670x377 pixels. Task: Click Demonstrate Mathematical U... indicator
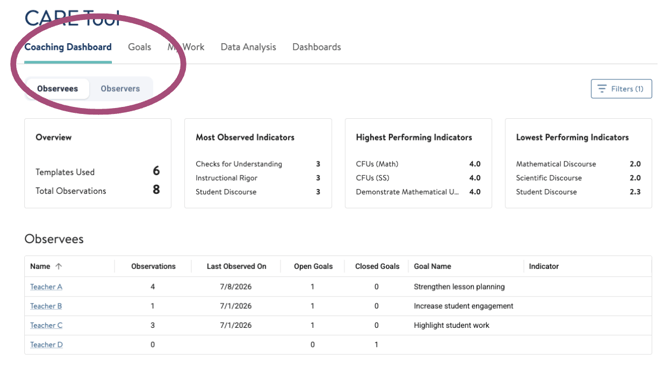click(407, 192)
